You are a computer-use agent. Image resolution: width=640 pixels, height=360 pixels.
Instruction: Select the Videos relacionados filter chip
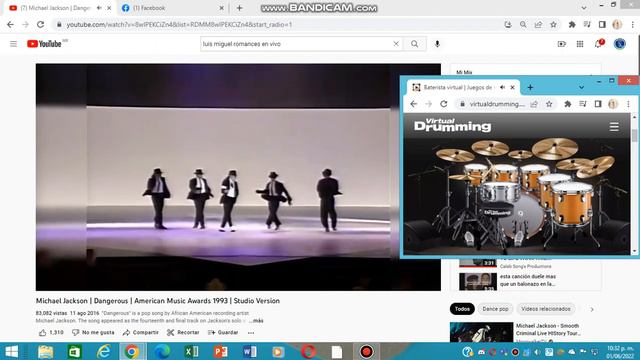click(x=546, y=309)
